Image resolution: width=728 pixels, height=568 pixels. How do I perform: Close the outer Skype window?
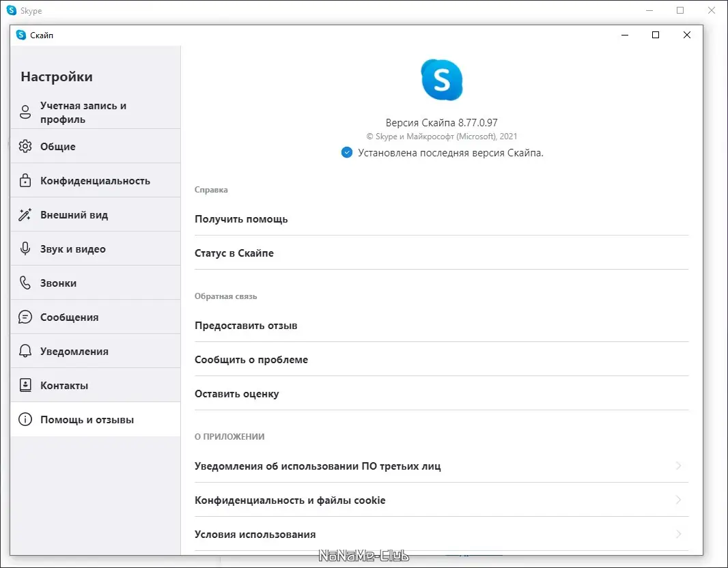[x=712, y=10]
